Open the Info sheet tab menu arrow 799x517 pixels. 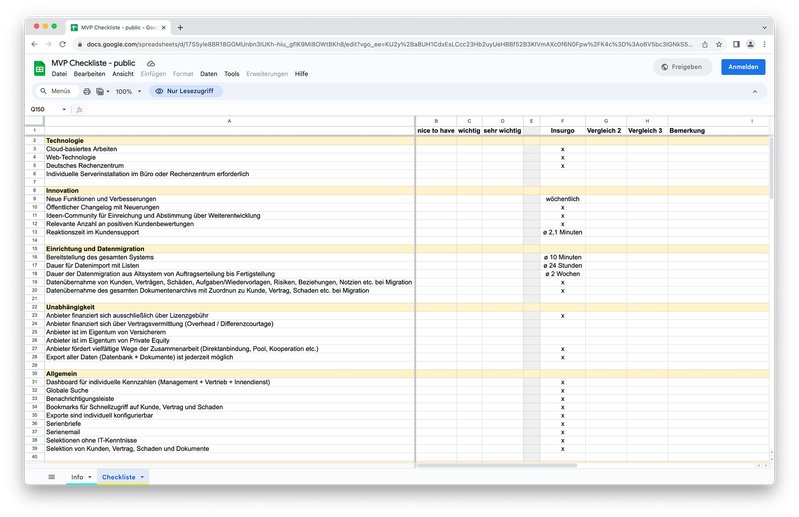click(90, 477)
